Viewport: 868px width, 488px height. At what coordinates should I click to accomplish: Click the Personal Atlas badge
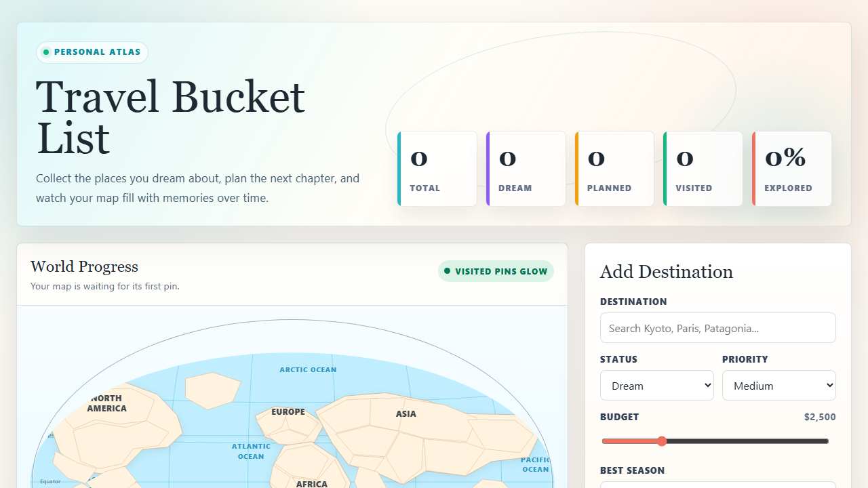(x=92, y=52)
